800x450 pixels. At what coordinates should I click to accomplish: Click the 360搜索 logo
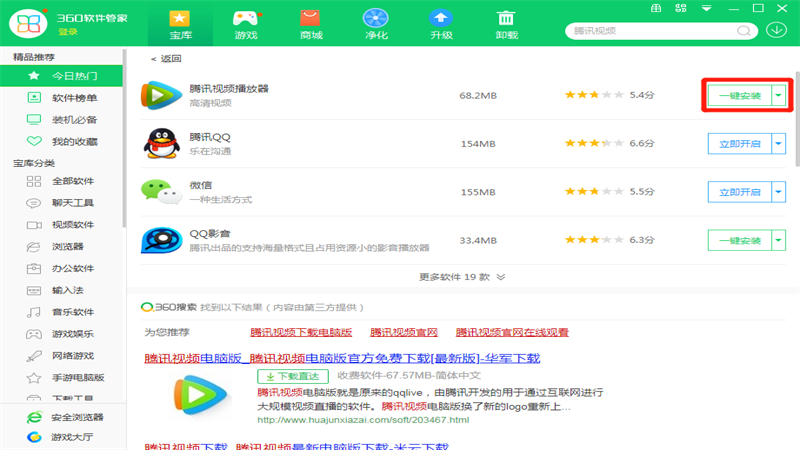pyautogui.click(x=168, y=307)
